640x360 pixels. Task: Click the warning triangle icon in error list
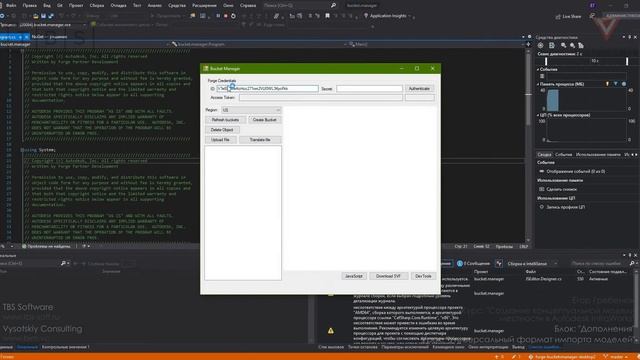[x=331, y=331]
